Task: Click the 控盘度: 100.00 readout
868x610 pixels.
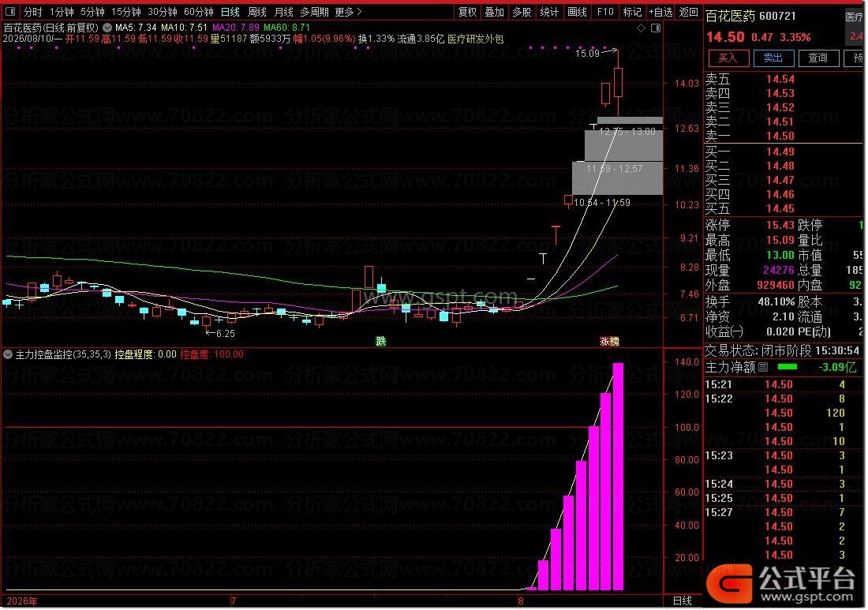Action: 212,354
